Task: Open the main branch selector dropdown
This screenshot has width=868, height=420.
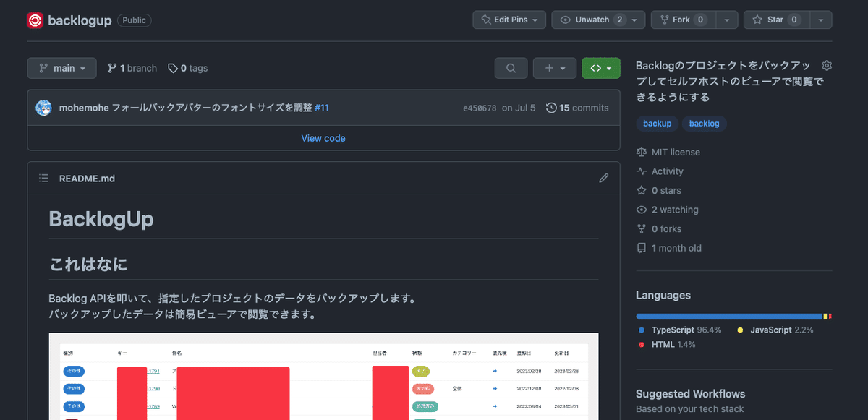Action: pyautogui.click(x=61, y=67)
